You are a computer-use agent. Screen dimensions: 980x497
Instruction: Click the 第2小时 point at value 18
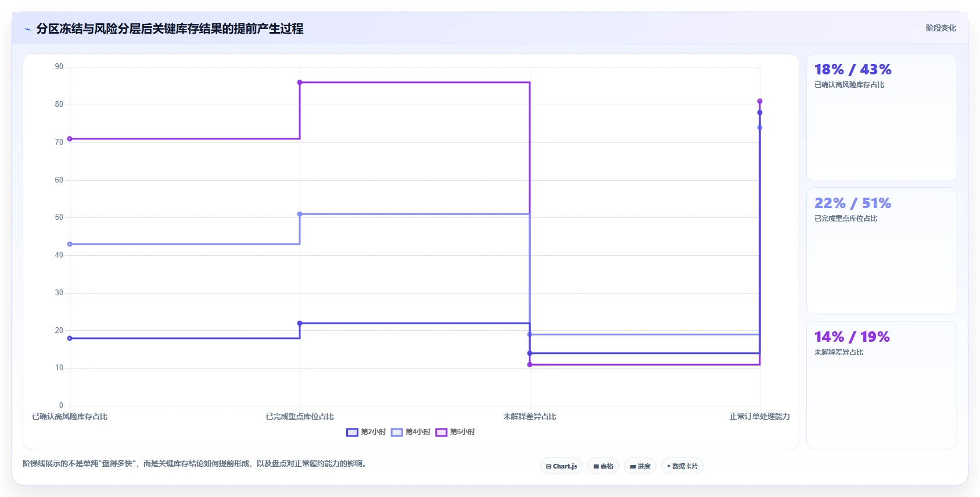(x=70, y=338)
